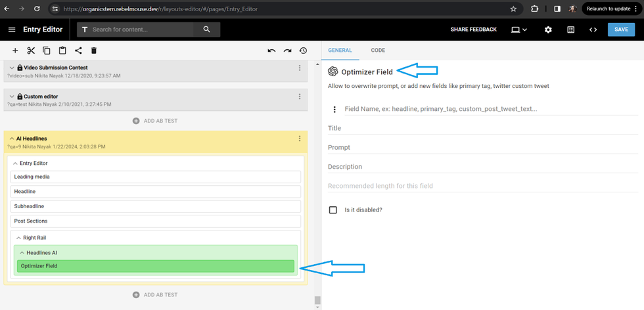Collapse the AI Headlines section

12,139
